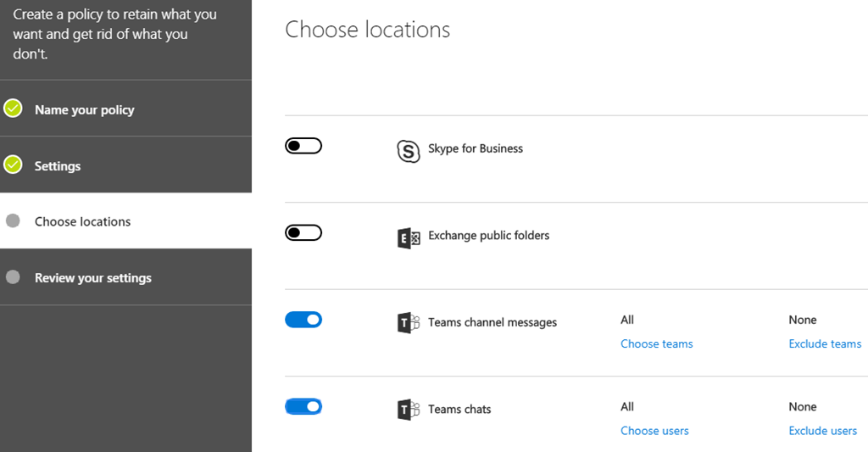Jump to Review your settings step
The width and height of the screenshot is (868, 452).
92,278
